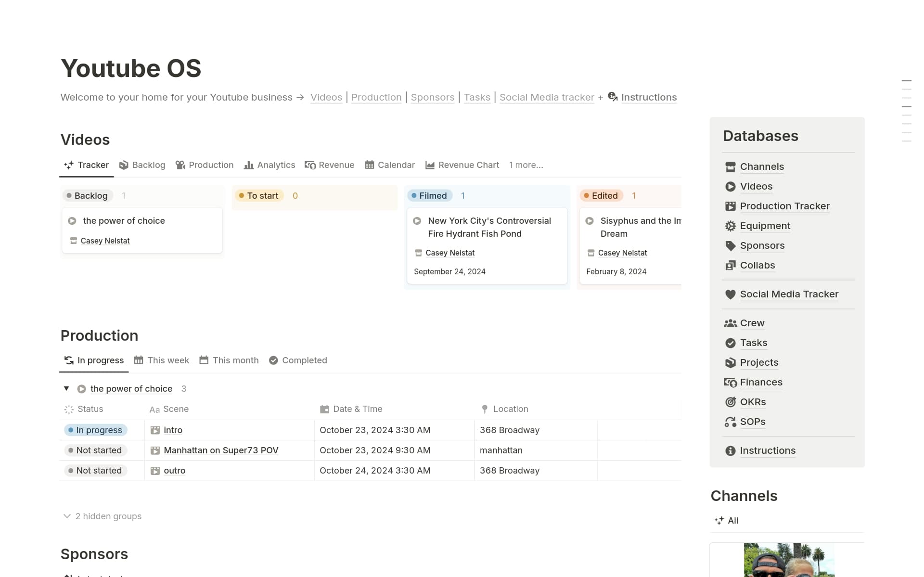
Task: Open the Calendar view via its calendar icon
Action: (370, 165)
